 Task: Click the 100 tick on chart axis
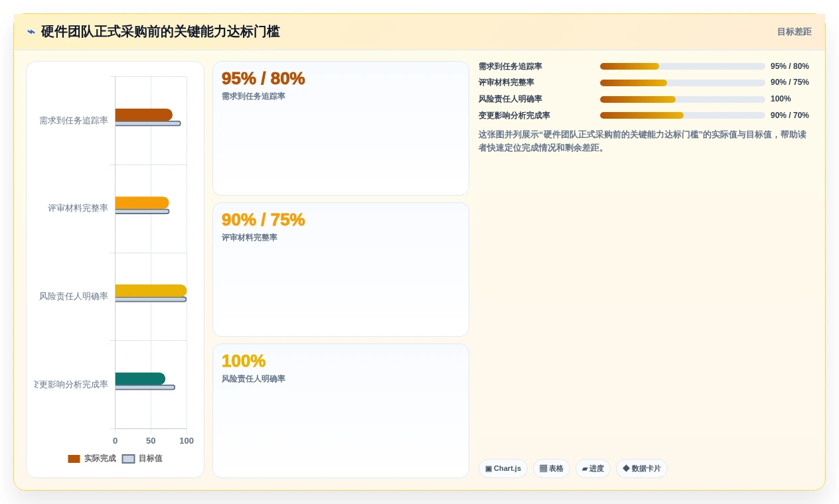[x=187, y=441]
